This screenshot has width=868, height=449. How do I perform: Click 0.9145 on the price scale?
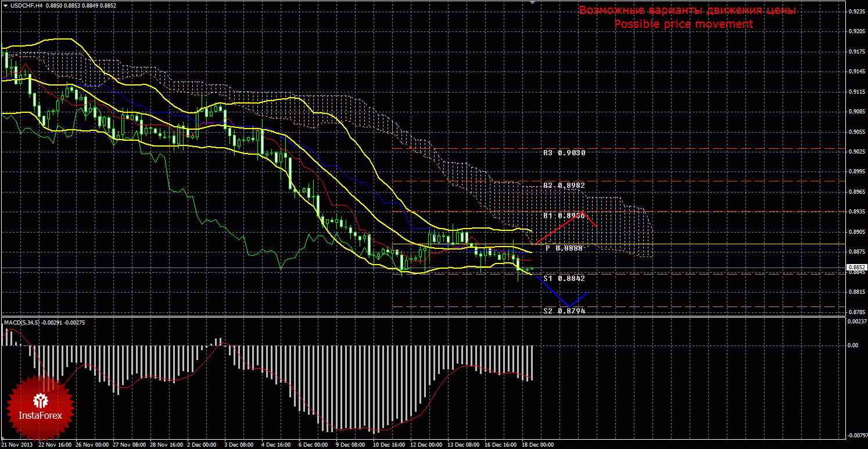pyautogui.click(x=856, y=72)
